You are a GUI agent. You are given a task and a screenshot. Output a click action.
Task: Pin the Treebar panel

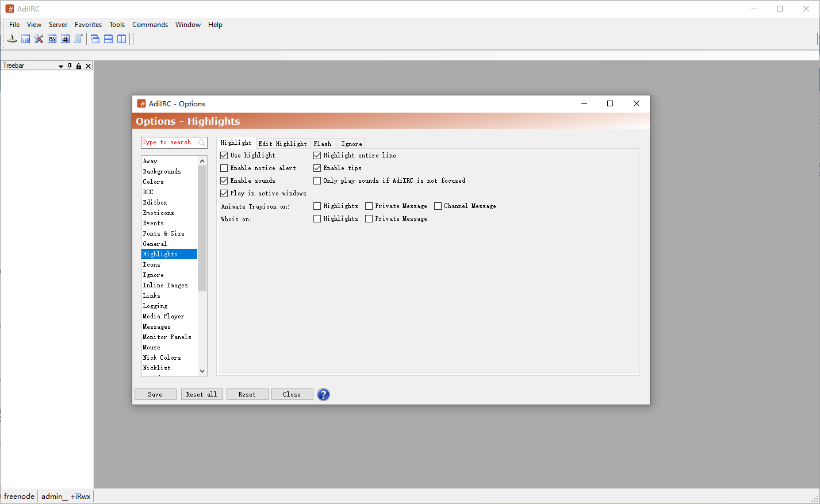point(70,66)
